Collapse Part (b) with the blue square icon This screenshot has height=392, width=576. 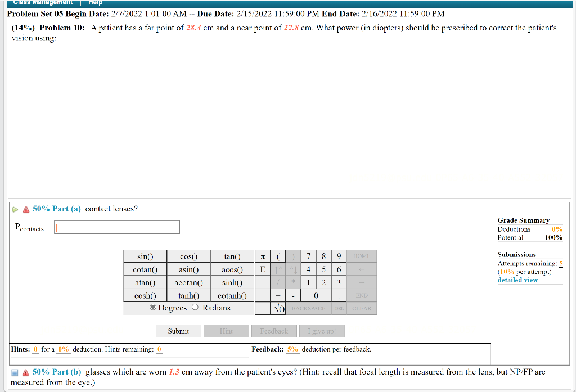[14, 372]
